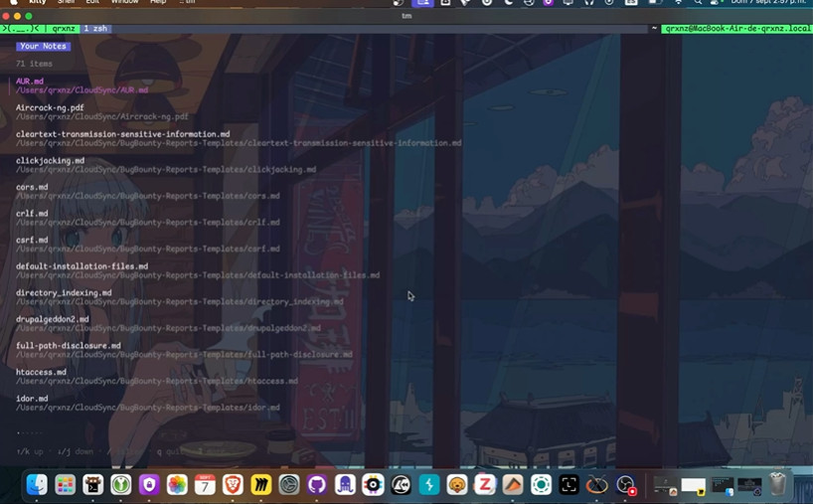The height and width of the screenshot is (504, 813).
Task: Open Calendar dock icon showing 7
Action: pyautogui.click(x=205, y=485)
